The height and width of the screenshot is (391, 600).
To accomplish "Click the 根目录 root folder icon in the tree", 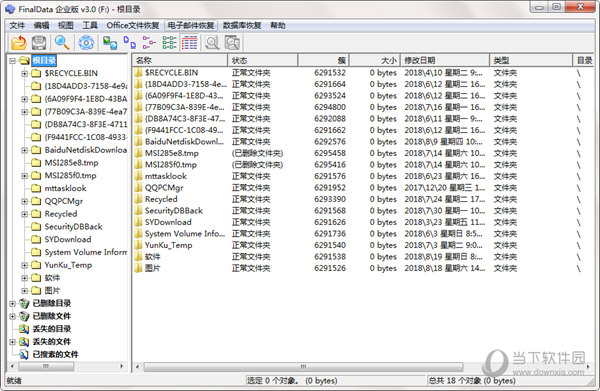I will click(x=24, y=60).
